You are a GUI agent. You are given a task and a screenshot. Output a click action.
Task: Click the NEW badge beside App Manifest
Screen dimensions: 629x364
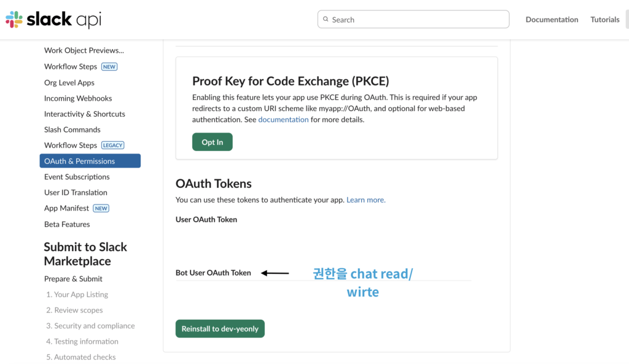[x=101, y=209]
